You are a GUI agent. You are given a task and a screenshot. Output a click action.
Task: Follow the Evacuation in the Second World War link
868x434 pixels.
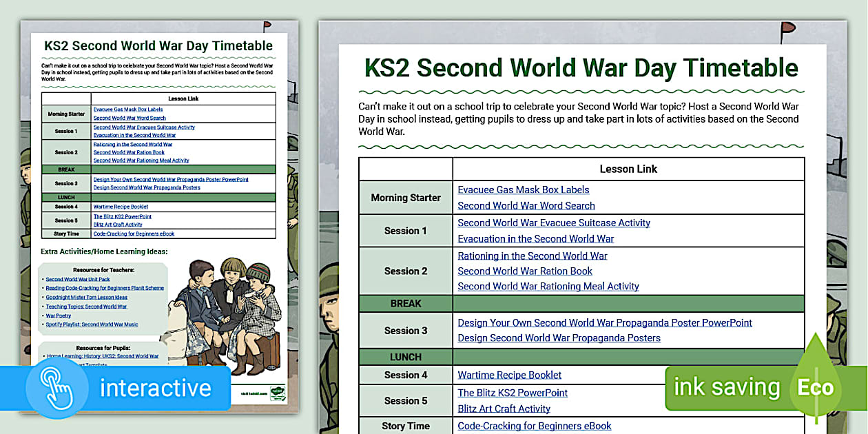coord(536,238)
